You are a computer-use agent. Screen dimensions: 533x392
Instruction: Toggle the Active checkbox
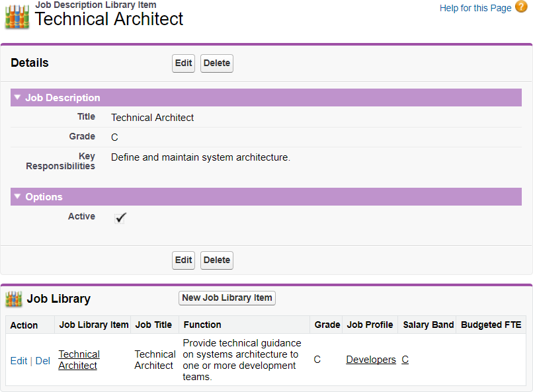point(120,217)
